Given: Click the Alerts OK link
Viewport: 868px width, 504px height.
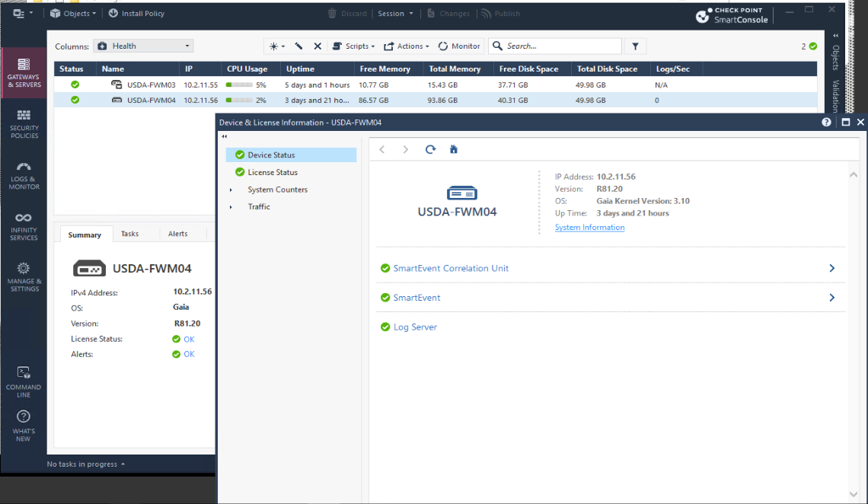Looking at the screenshot, I should [x=189, y=354].
